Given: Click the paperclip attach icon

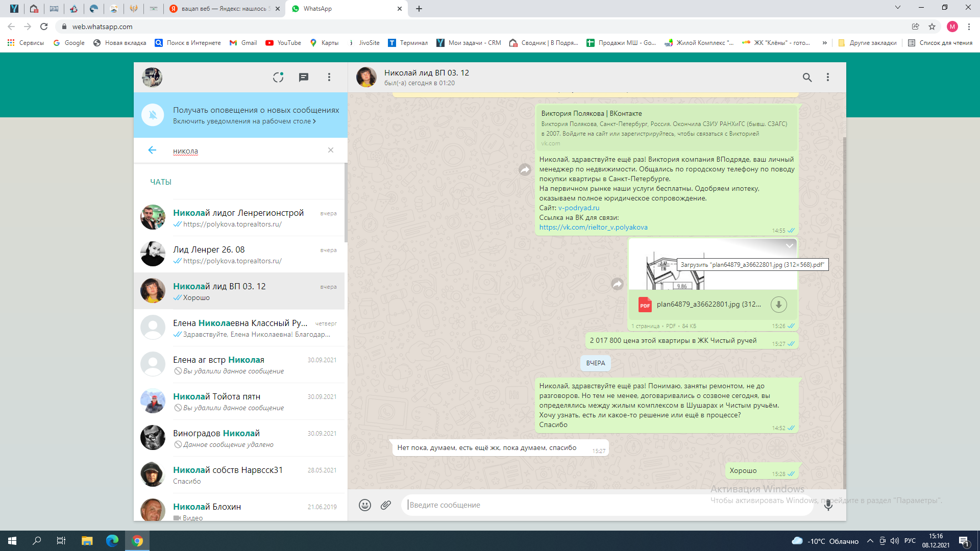Looking at the screenshot, I should (386, 505).
